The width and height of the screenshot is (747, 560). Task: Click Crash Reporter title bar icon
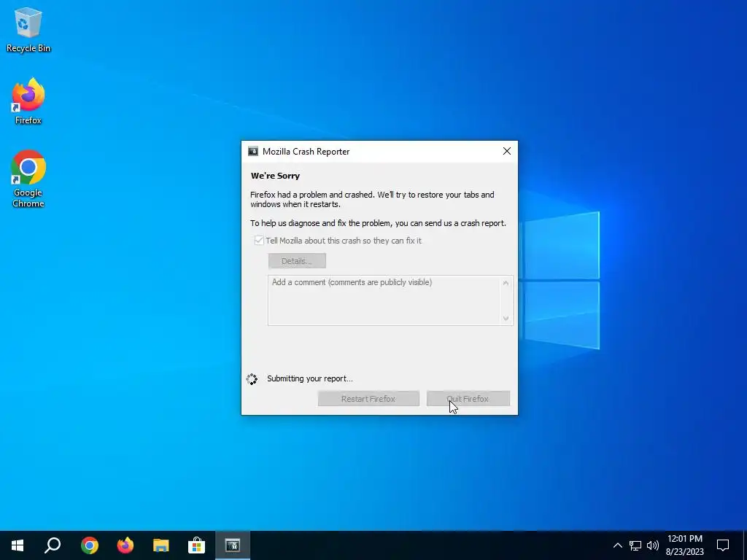[x=253, y=152]
